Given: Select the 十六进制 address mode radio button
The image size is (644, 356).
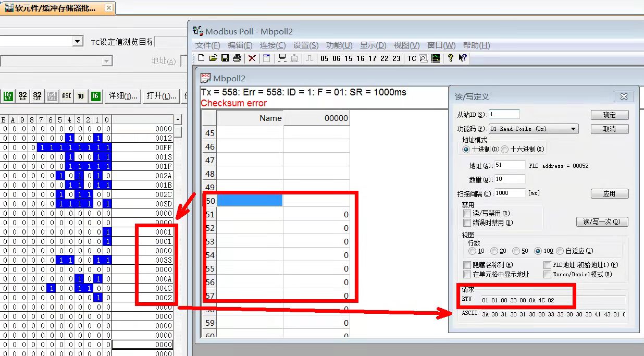Looking at the screenshot, I should tap(505, 150).
